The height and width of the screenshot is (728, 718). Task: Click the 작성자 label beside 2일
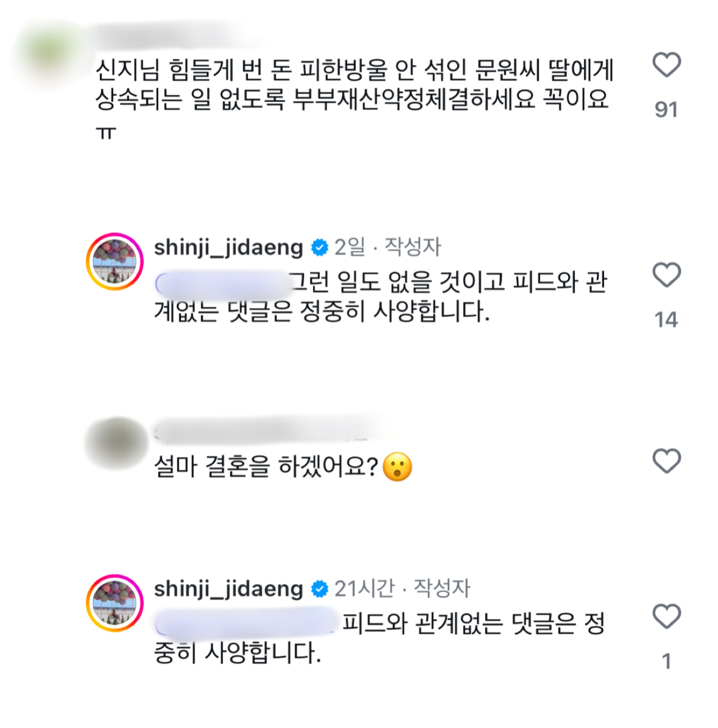coord(413,248)
